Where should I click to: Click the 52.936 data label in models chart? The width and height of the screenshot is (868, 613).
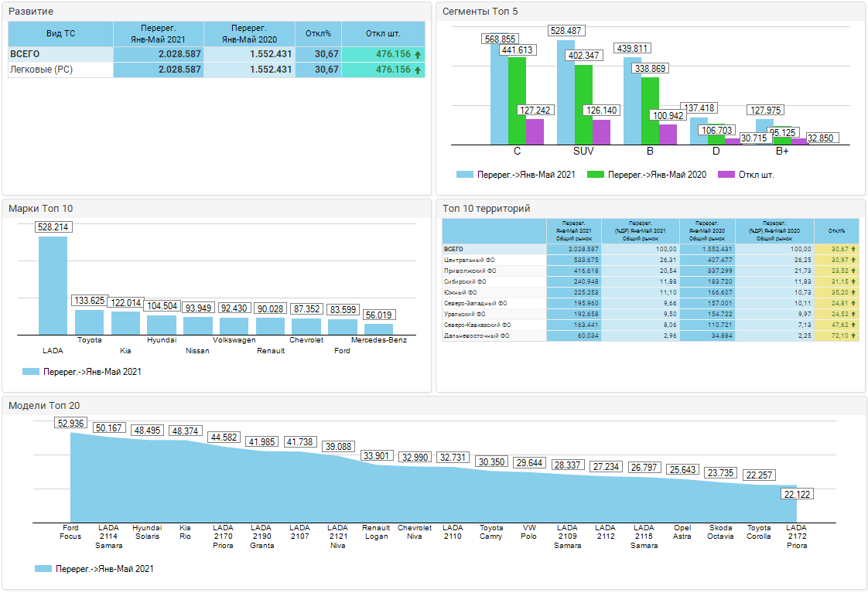[x=71, y=423]
